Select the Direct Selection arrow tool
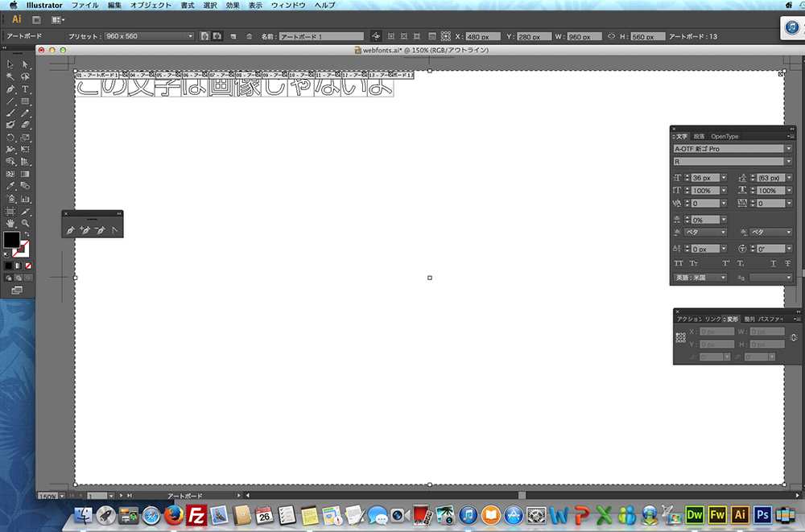 point(25,64)
